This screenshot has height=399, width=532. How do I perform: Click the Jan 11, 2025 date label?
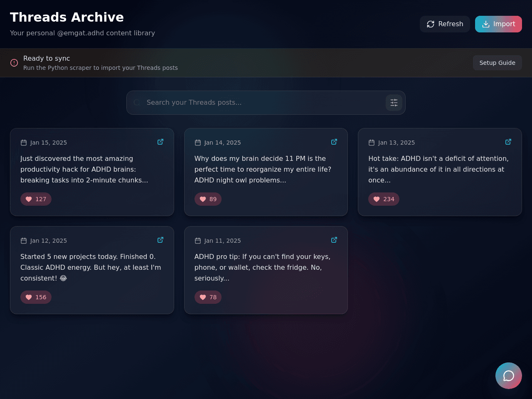click(223, 241)
